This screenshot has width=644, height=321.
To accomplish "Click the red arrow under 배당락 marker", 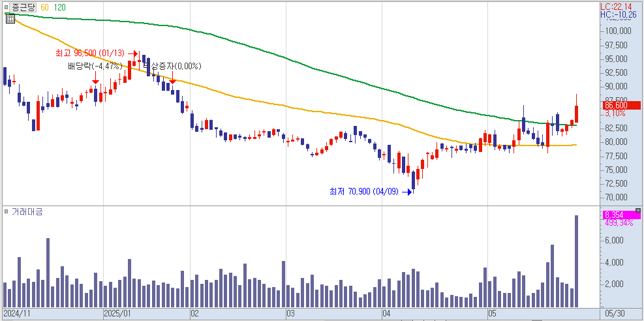I will [x=95, y=78].
